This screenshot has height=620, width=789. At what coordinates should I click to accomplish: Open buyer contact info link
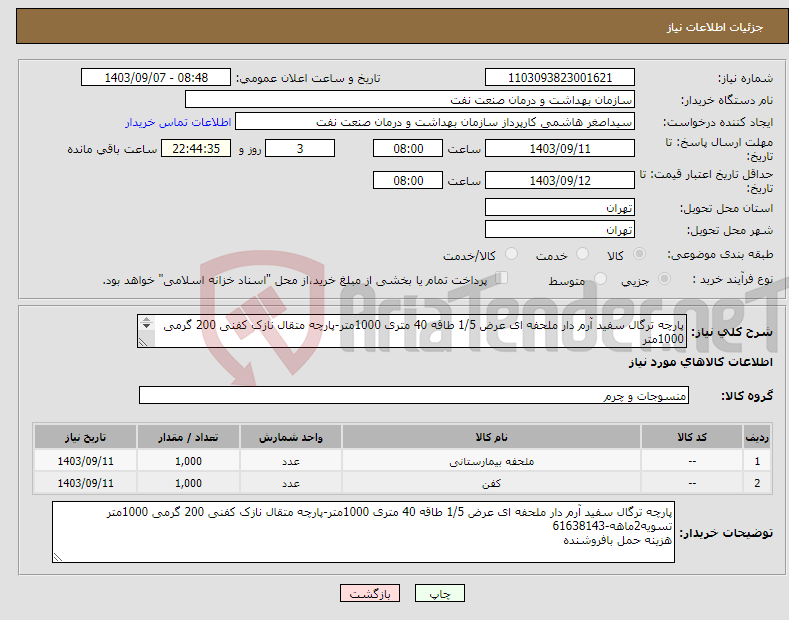[178, 122]
